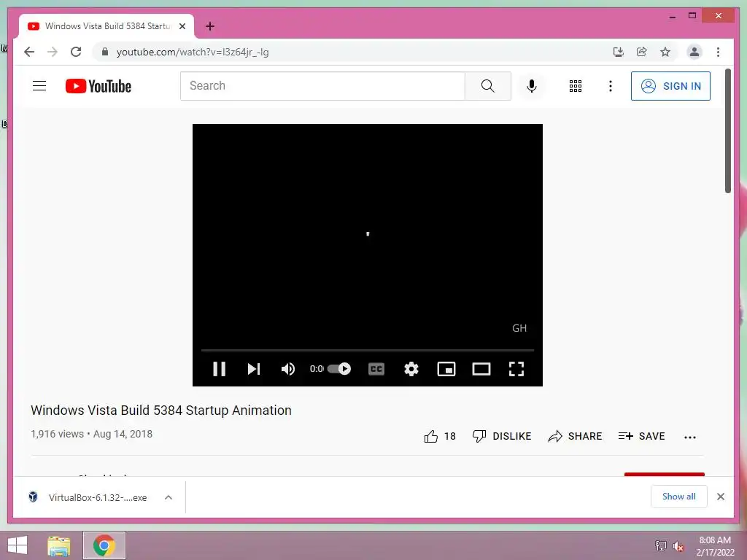The image size is (747, 560).
Task: Mute the video player volume
Action: click(288, 369)
